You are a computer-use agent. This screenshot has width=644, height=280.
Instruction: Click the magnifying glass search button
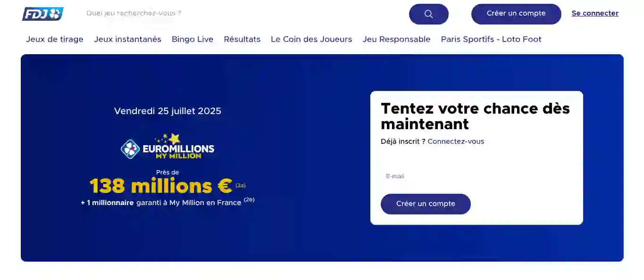[x=428, y=14]
